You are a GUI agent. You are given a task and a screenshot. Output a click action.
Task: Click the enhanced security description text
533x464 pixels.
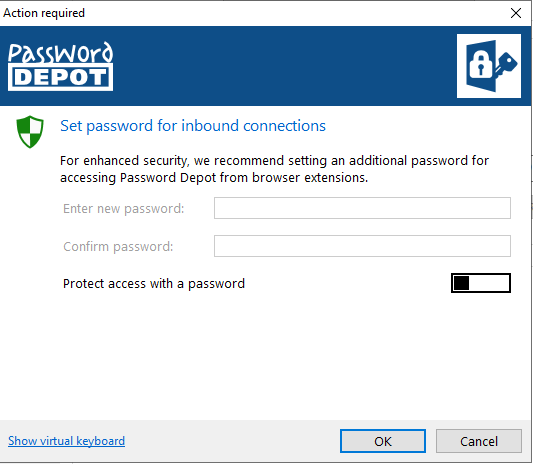274,169
